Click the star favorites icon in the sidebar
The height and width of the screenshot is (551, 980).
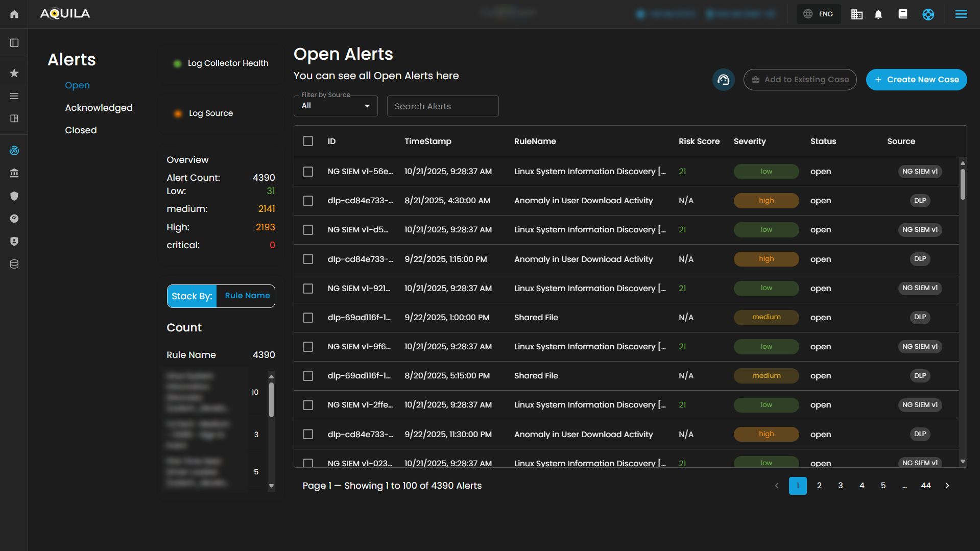[14, 73]
